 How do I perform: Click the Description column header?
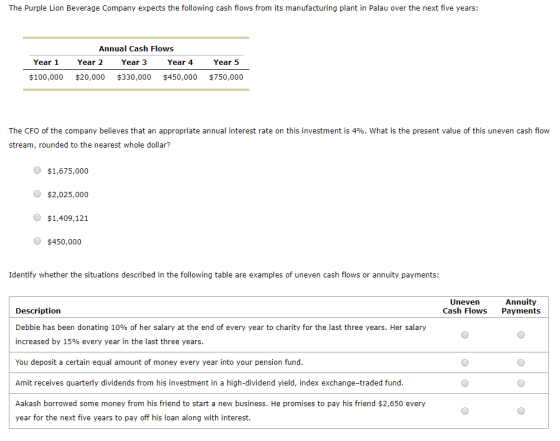pyautogui.click(x=38, y=311)
